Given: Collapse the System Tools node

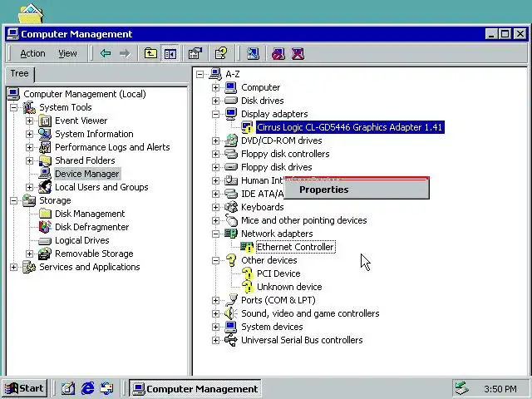Looking at the screenshot, I should 13,107.
